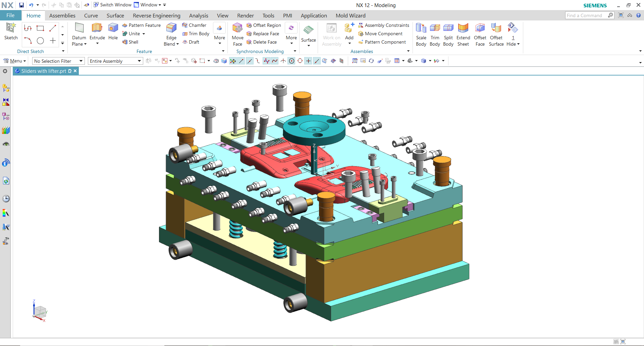Expand the Unite dropdown arrow

pyautogui.click(x=144, y=34)
